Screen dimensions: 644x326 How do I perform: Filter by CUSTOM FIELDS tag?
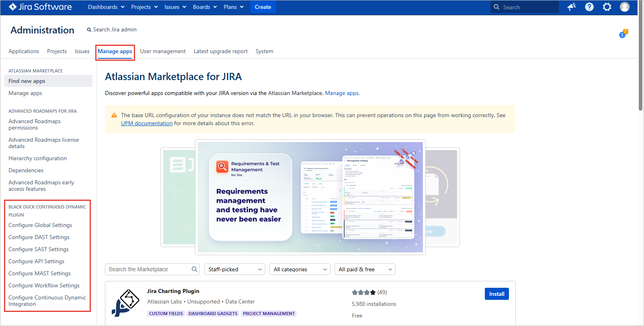point(166,314)
